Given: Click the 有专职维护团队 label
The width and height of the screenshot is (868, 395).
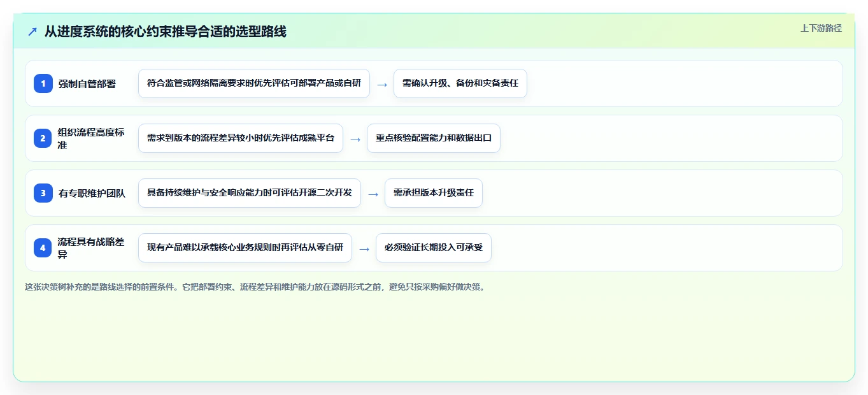Looking at the screenshot, I should tap(92, 193).
